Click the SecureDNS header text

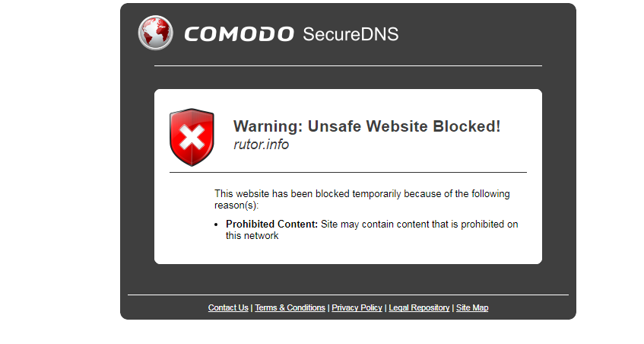(x=351, y=34)
